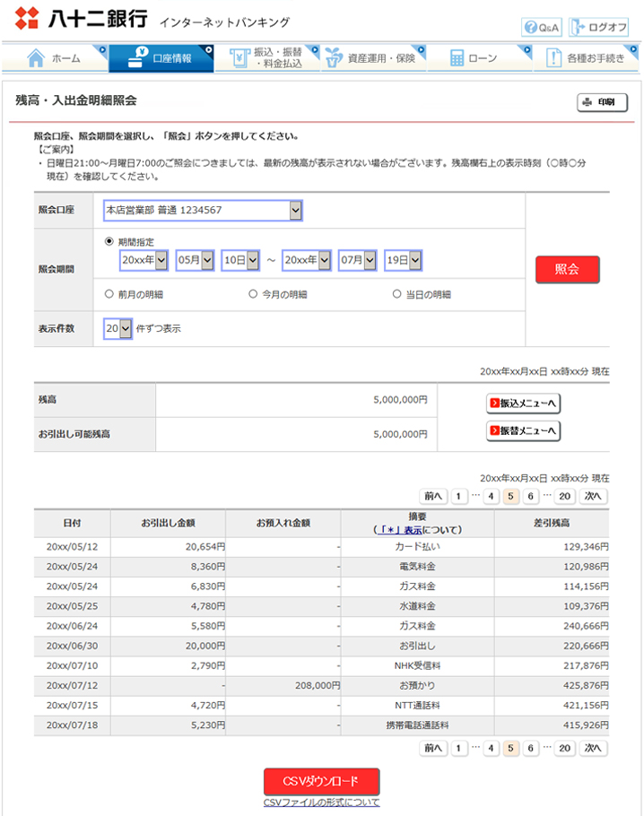Click the bottom 前へ pagination button
The image size is (644, 816).
pos(433,748)
